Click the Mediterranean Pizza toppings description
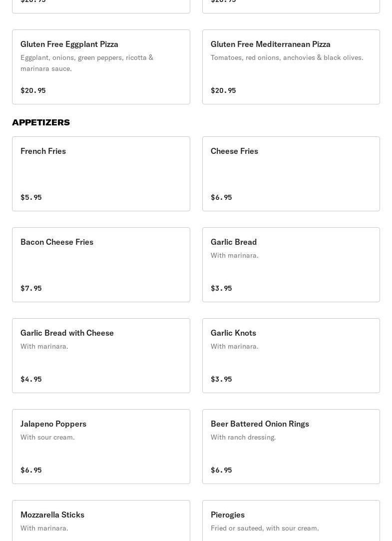 click(x=287, y=57)
